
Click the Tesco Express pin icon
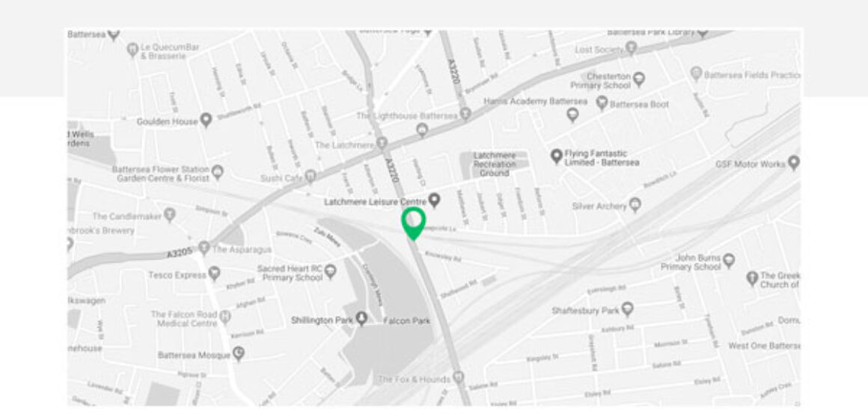tap(214, 273)
